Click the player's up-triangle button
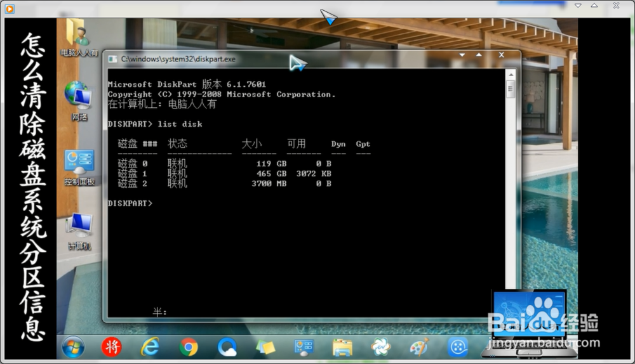This screenshot has width=635, height=364. 594,6
